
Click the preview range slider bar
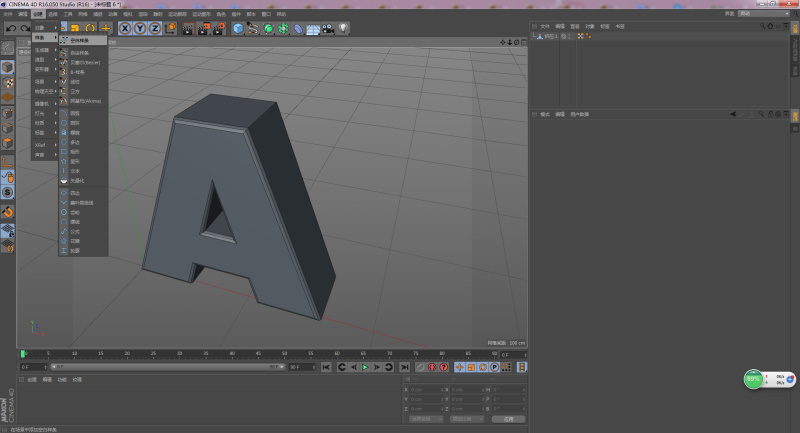pos(168,367)
